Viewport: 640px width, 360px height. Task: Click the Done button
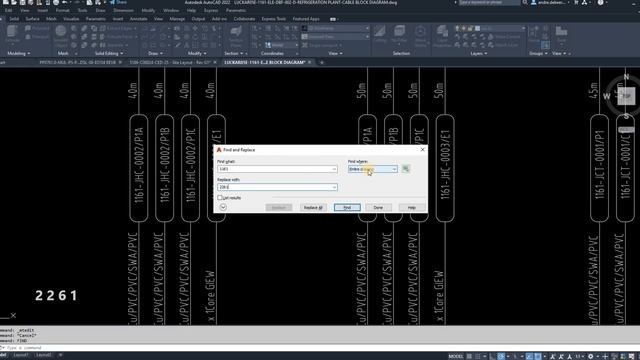(x=378, y=207)
